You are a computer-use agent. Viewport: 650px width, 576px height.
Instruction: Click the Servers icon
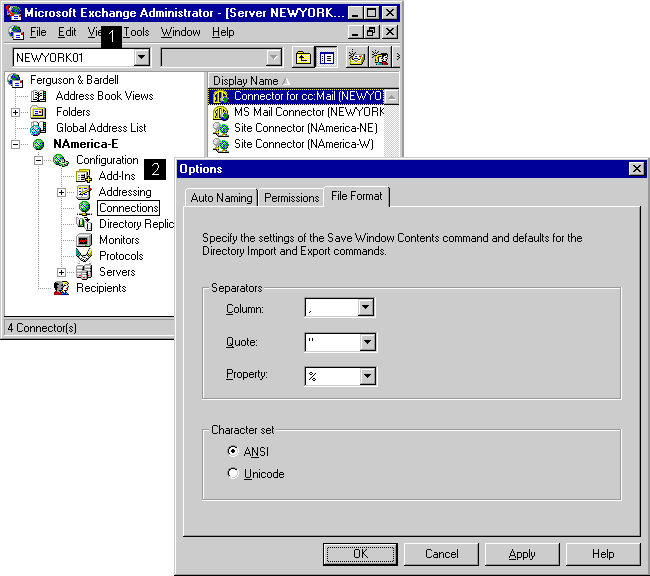[84, 272]
